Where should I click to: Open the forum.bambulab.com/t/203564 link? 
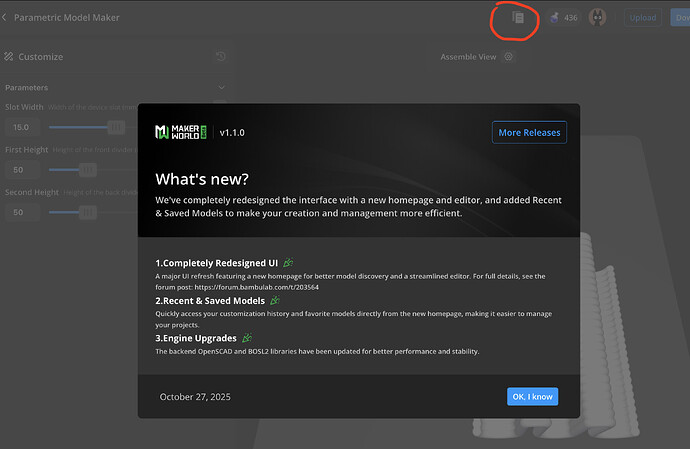click(257, 287)
